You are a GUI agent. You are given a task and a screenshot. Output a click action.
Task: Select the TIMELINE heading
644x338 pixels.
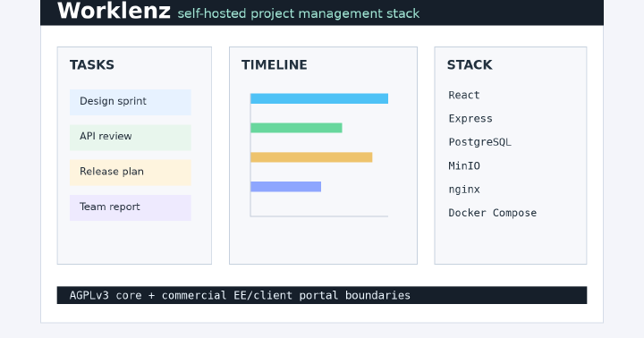point(275,65)
